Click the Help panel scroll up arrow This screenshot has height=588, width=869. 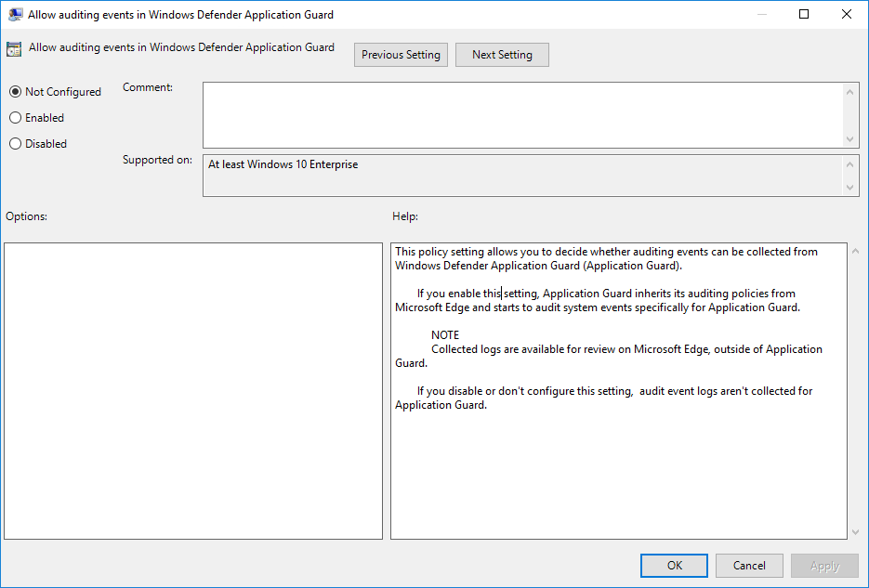pos(856,252)
